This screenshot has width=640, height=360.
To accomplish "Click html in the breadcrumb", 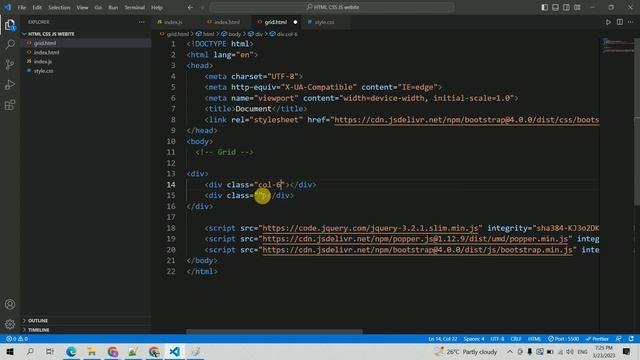I will coord(209,34).
